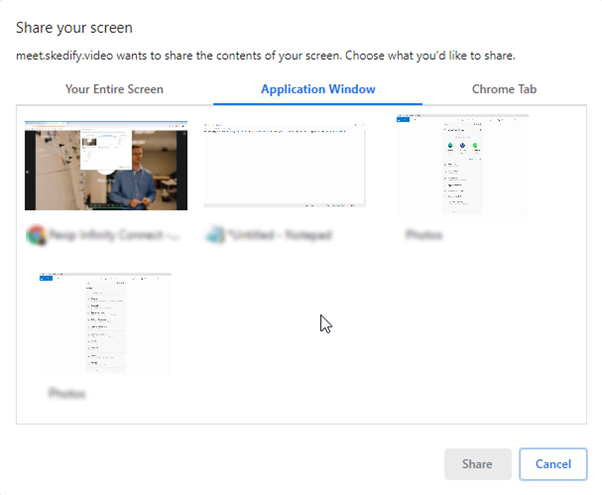Select the Application Window tab
Screen dimensions: 602x495
pyautogui.click(x=318, y=89)
